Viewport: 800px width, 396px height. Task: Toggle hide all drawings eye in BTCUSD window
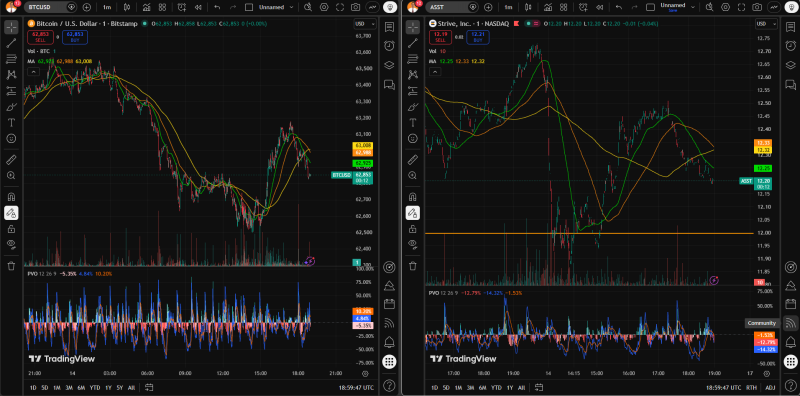[x=11, y=244]
